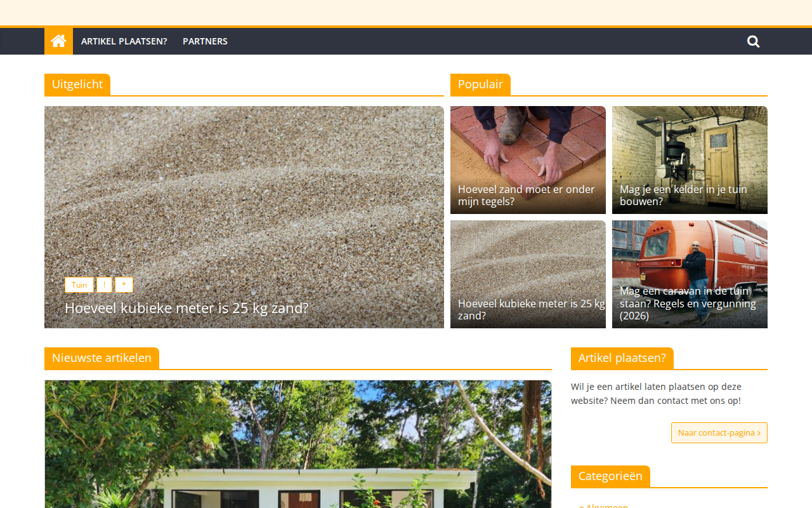Go to the home page icon
Image resolution: width=812 pixels, height=508 pixels.
coord(58,41)
